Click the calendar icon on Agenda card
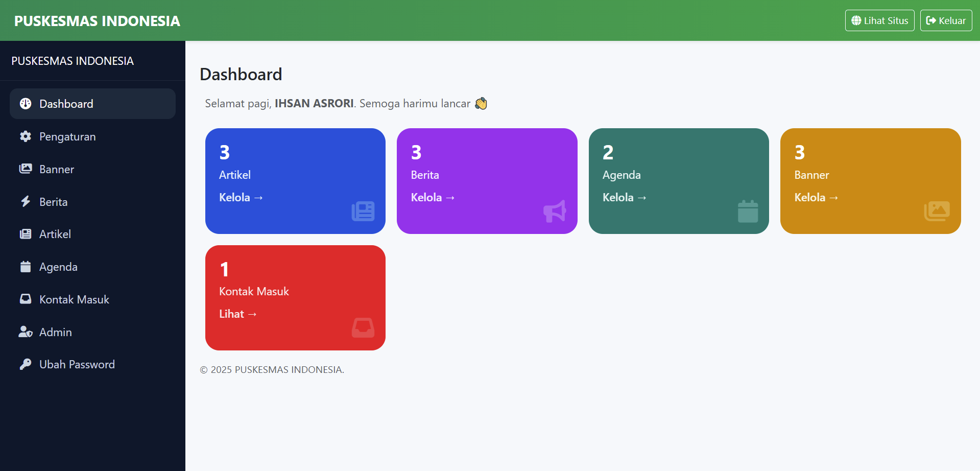The height and width of the screenshot is (471, 980). [748, 211]
